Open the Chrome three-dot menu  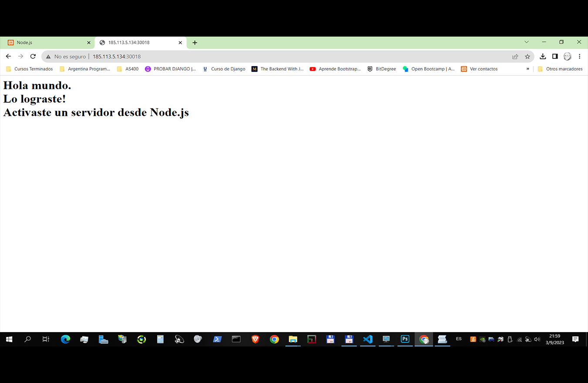click(x=580, y=57)
